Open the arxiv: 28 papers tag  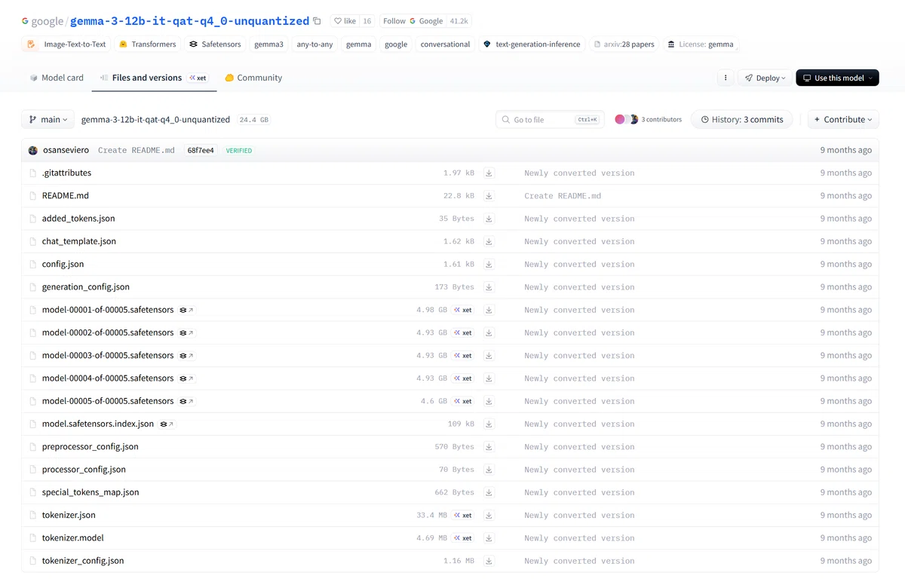click(624, 44)
